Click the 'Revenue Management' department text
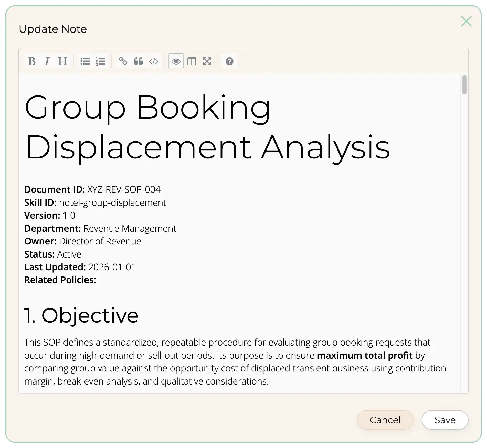Viewport: 487px width, 448px height. coord(130,228)
